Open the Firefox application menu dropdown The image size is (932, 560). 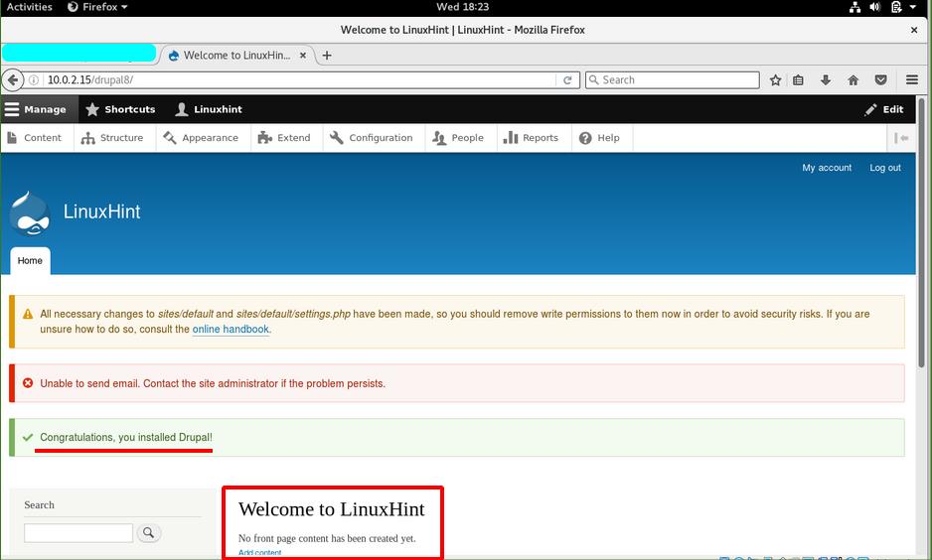pos(97,7)
